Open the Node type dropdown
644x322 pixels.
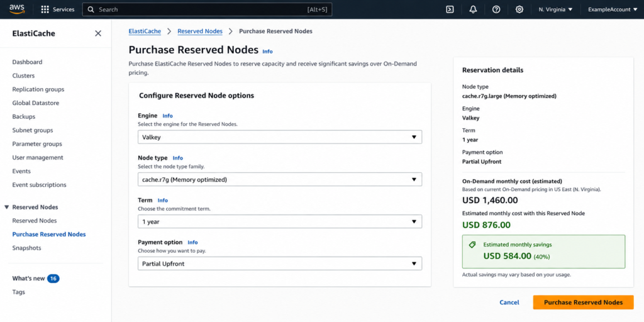tap(280, 179)
